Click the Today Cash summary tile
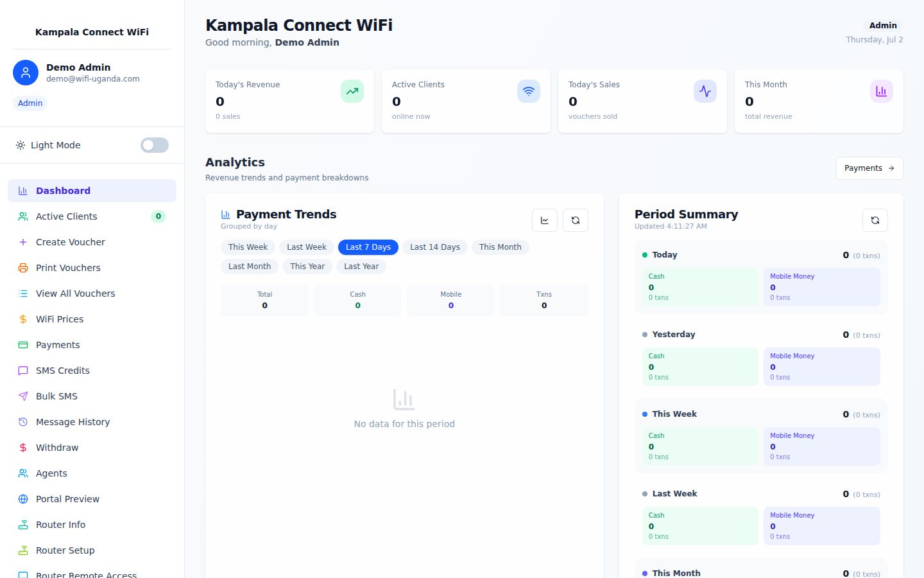 coord(700,287)
